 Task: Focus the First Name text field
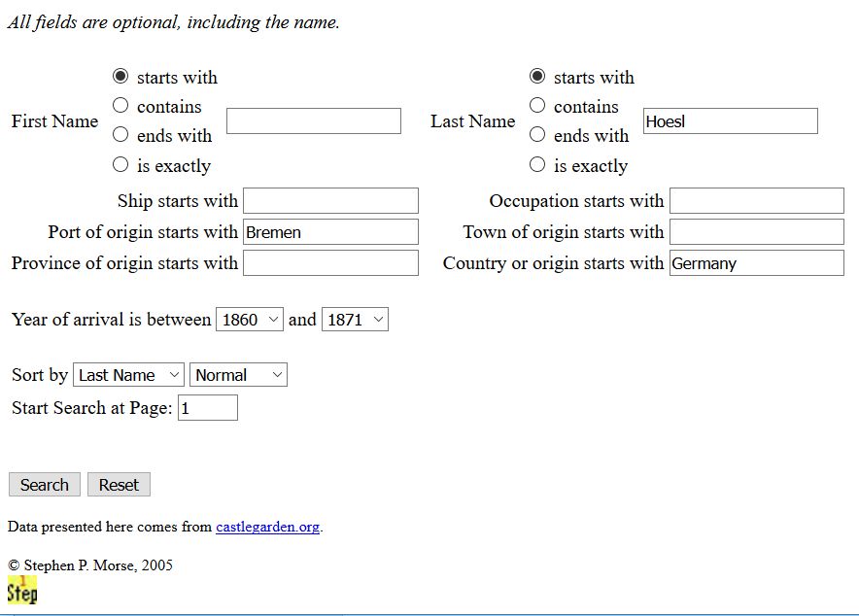314,121
